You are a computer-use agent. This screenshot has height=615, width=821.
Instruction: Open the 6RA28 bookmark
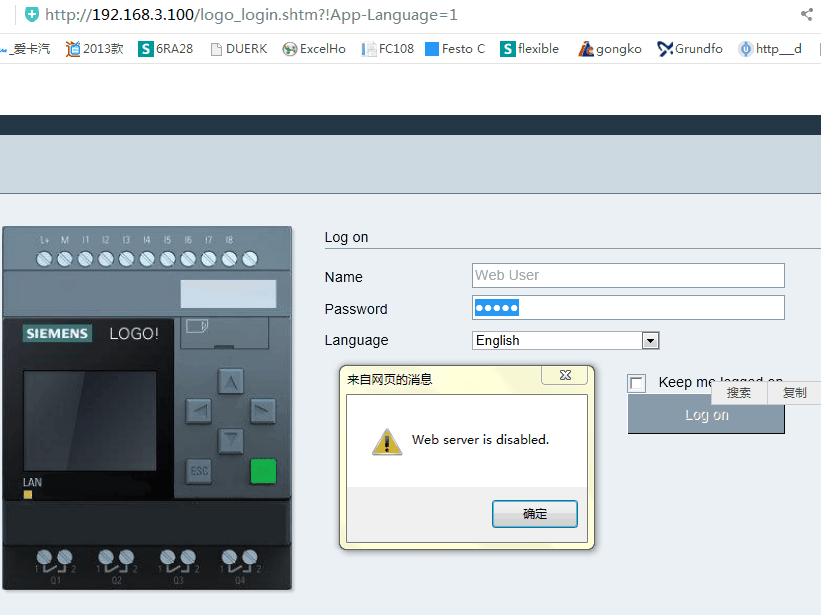(165, 49)
